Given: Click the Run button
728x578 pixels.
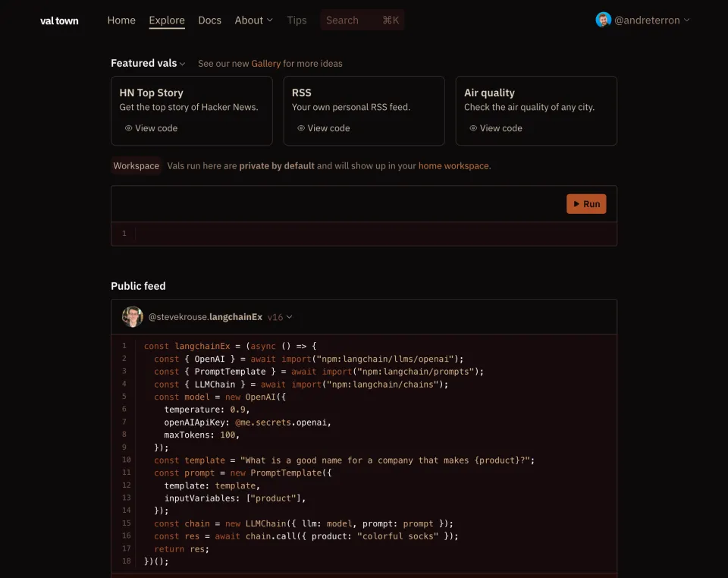Looking at the screenshot, I should 586,203.
